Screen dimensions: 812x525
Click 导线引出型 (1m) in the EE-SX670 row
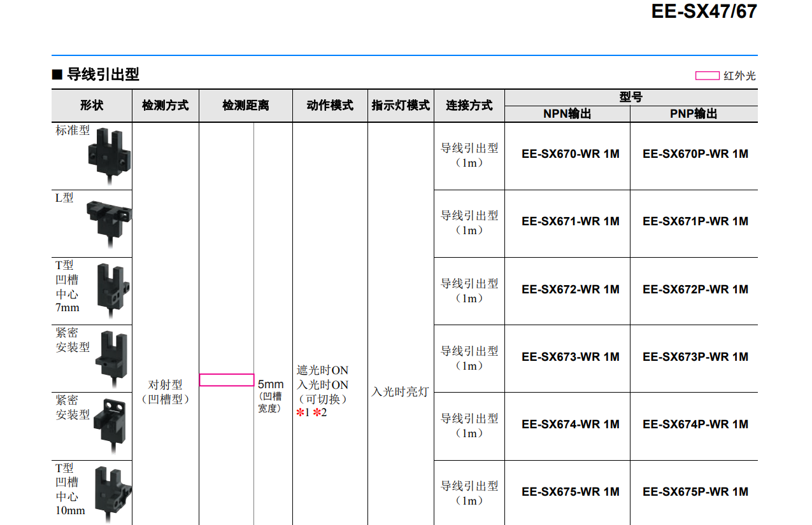coord(469,155)
